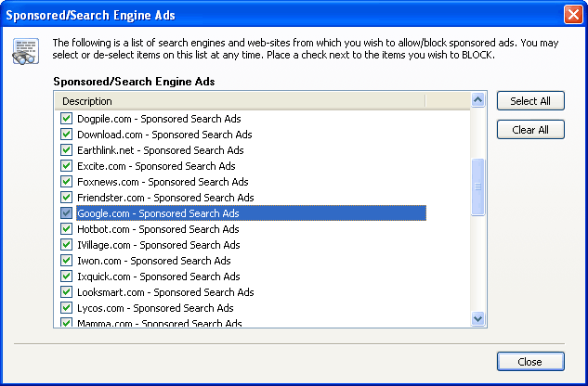Toggle the Friendster.com checkbox
Screen dimensions: 588x386
[66, 197]
